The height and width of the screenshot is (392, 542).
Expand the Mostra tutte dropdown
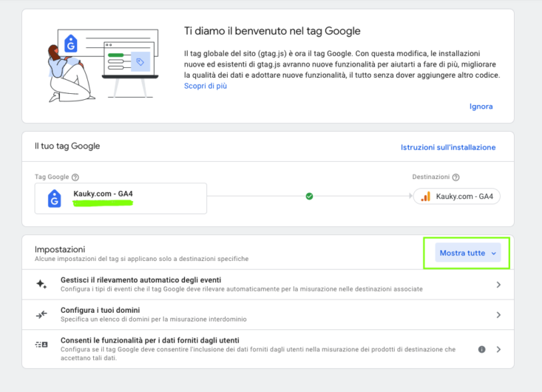467,253
